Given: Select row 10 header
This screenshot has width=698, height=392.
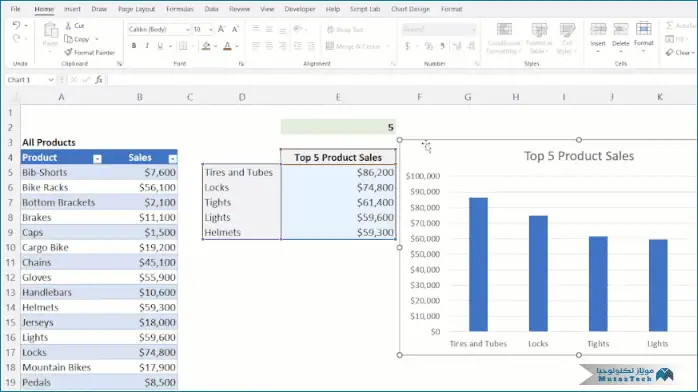Looking at the screenshot, I should point(10,247).
